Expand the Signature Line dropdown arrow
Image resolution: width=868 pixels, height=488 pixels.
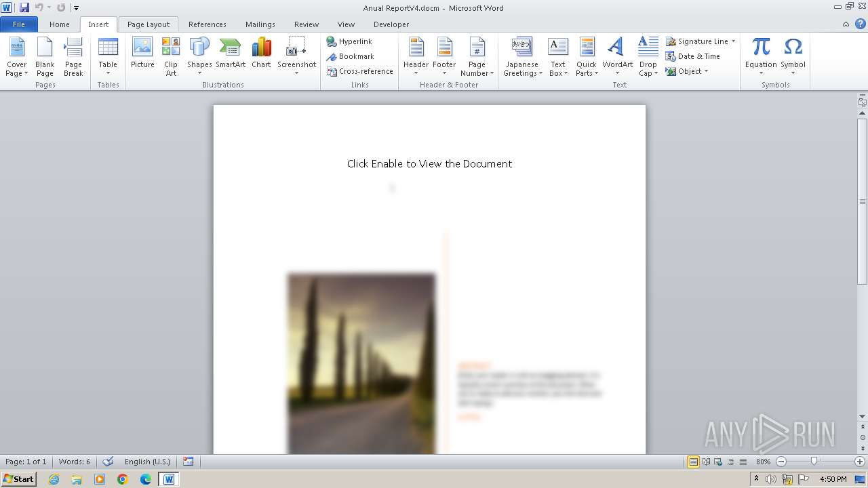pyautogui.click(x=733, y=41)
